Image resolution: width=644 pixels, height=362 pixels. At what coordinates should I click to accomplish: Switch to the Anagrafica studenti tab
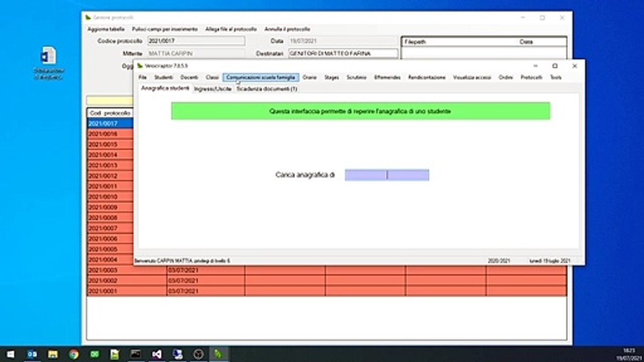coord(165,88)
